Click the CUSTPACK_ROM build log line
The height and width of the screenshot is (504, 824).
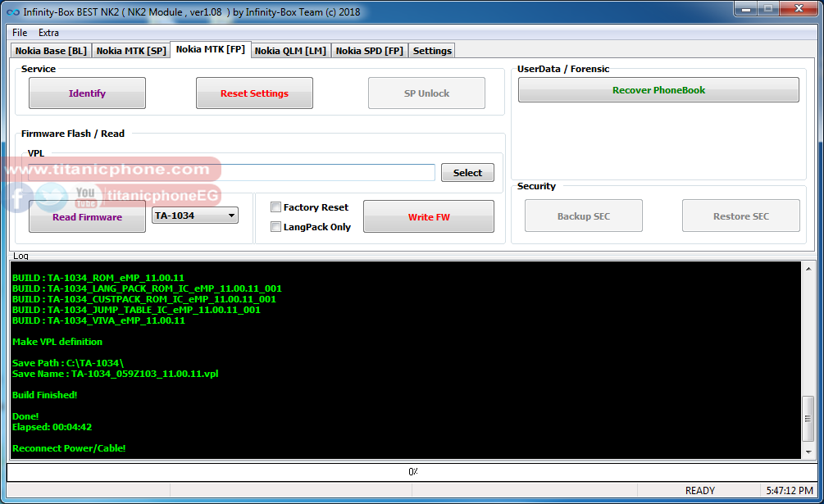[x=144, y=299]
